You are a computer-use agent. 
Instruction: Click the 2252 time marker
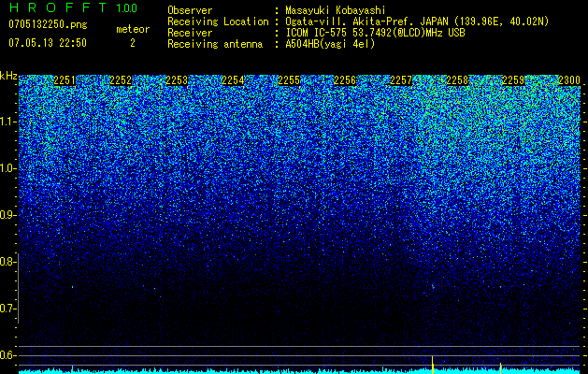pos(121,80)
